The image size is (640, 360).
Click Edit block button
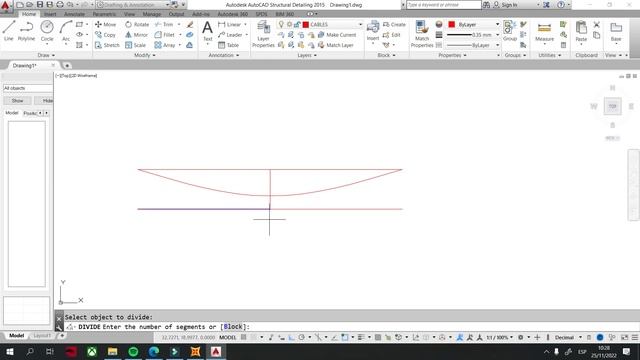pos(391,35)
